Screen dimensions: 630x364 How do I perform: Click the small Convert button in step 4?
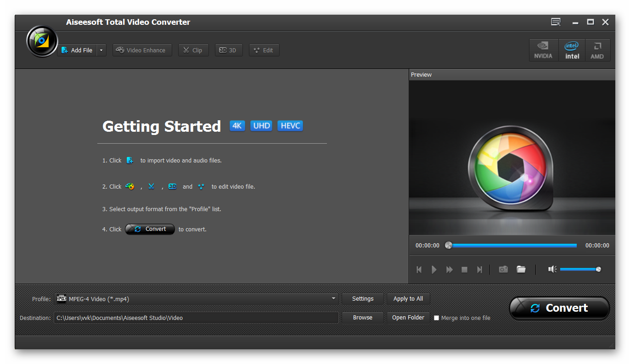click(x=150, y=229)
